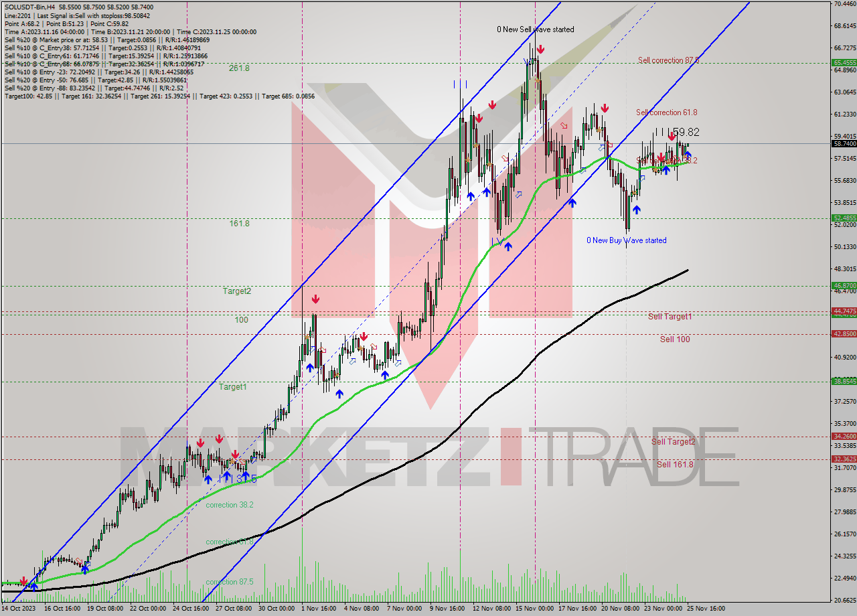Image resolution: width=857 pixels, height=616 pixels.
Task: Click the 'Sell correction 87.5' label
Action: tap(668, 60)
